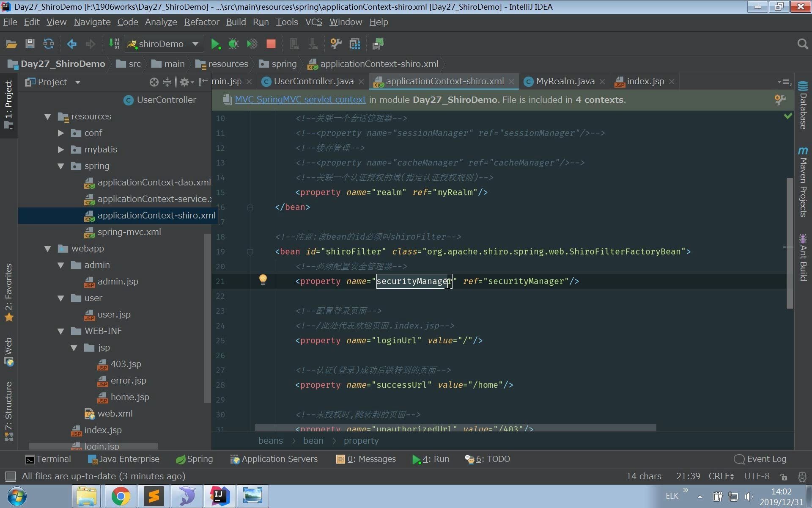Click Project tree vertical scrollbar
The height and width of the screenshot is (508, 812).
207,317
